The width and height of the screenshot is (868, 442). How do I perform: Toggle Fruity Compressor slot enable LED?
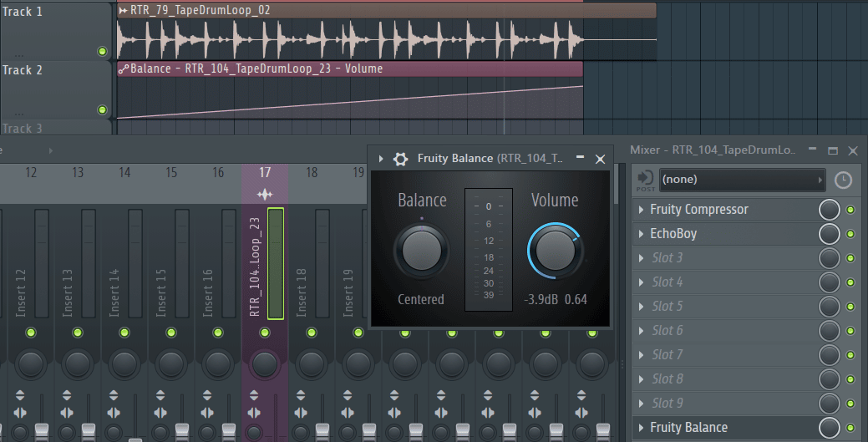tap(850, 210)
